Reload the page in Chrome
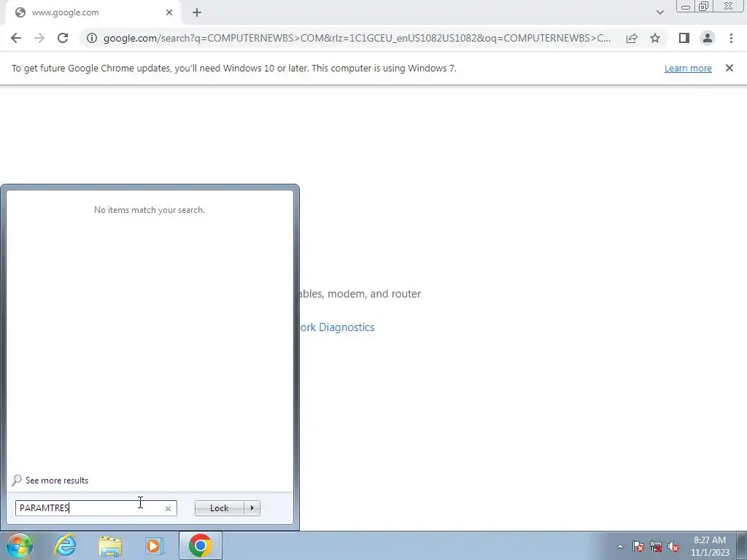747x560 pixels. click(63, 38)
